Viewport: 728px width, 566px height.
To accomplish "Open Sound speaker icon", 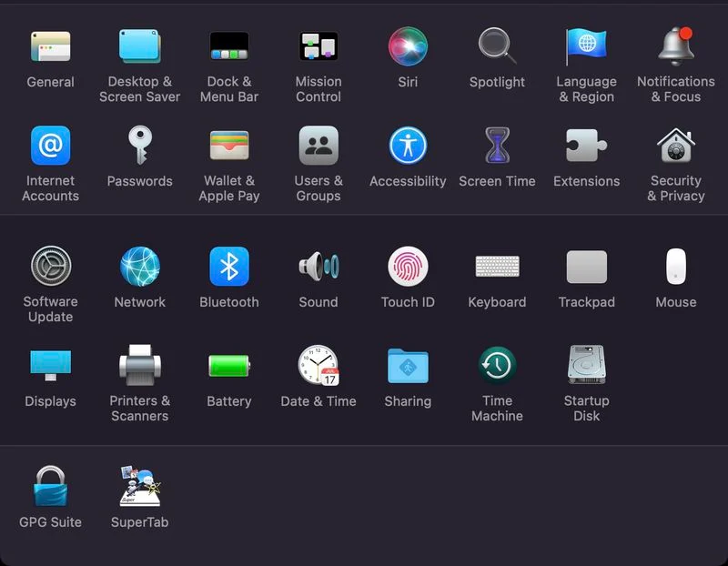I will click(x=318, y=266).
